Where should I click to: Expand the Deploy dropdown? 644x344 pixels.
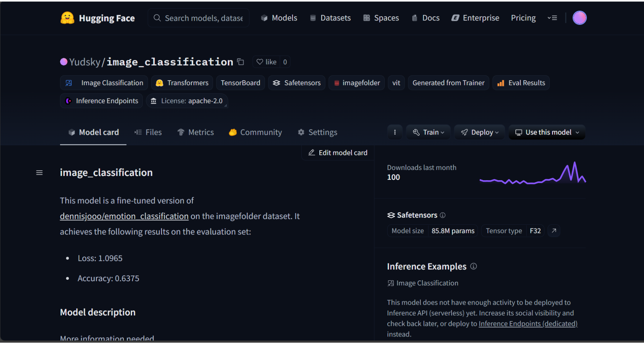click(479, 132)
